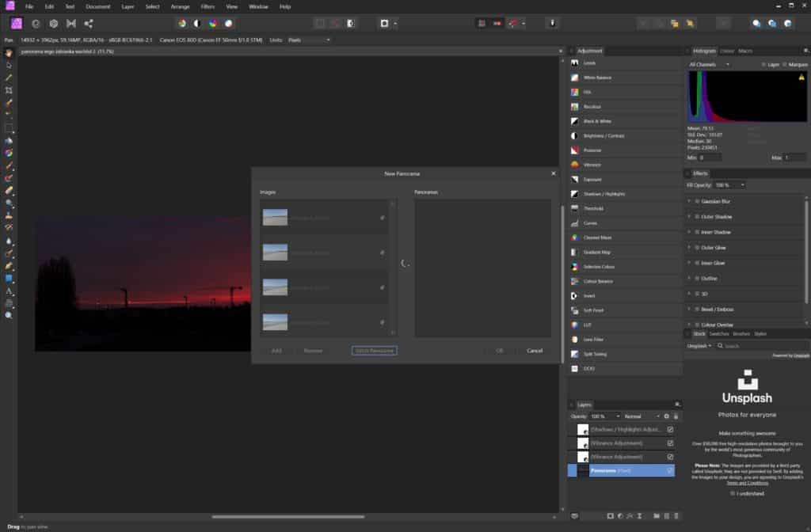
Task: Tick the 'I understand' checkbox
Action: tap(732, 493)
